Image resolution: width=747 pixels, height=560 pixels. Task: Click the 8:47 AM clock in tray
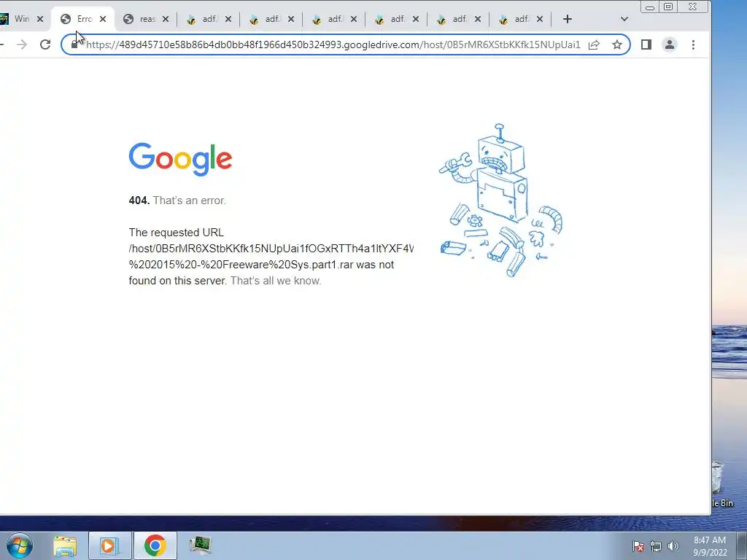point(710,546)
